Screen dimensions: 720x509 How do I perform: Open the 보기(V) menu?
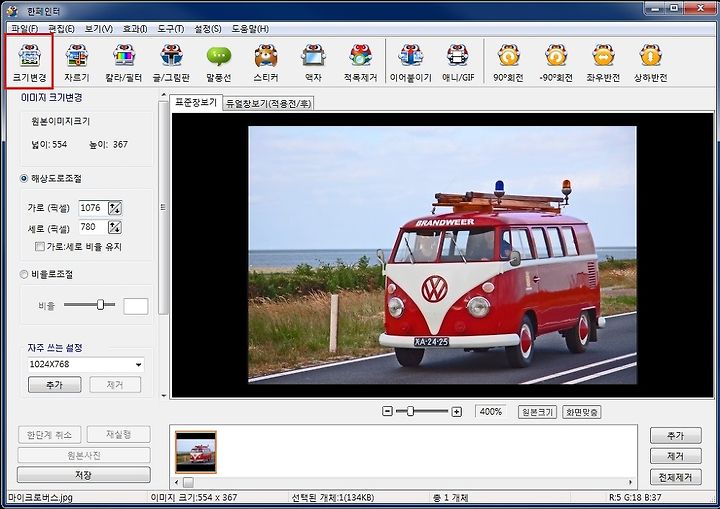(99, 29)
